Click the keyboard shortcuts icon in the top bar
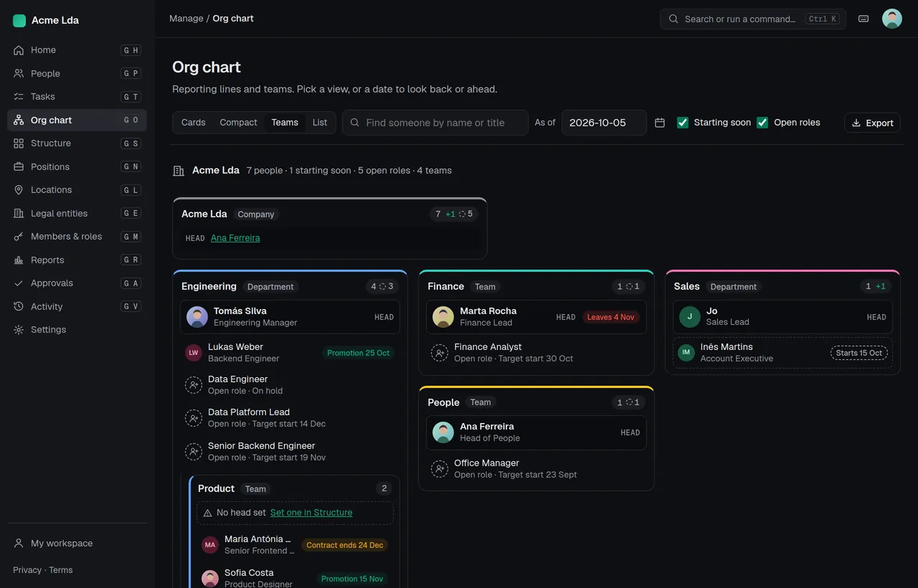This screenshot has height=588, width=918. (863, 19)
